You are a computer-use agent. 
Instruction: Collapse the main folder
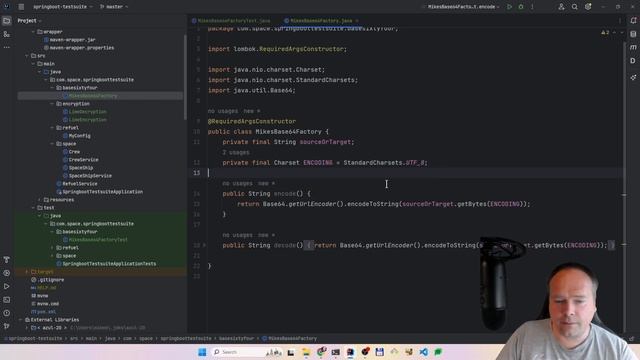[x=33, y=64]
